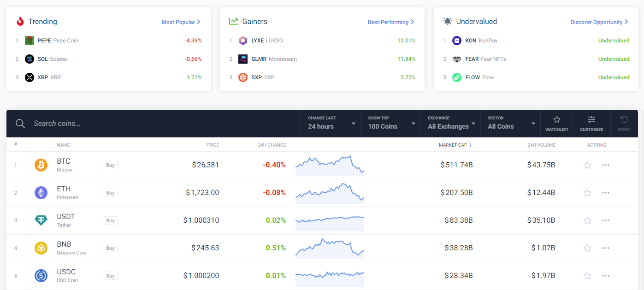Click the Moonbeam GLMR logo
The width and height of the screenshot is (644, 290).
243,59
